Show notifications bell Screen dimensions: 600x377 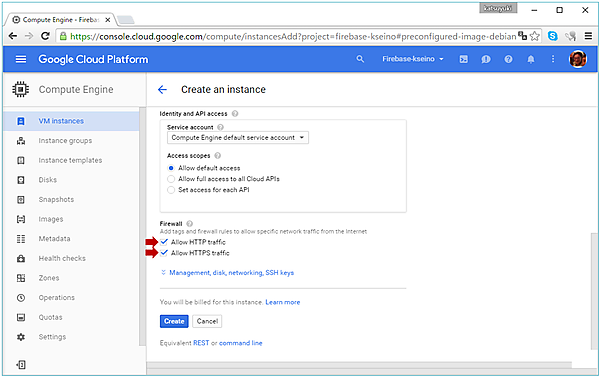(x=531, y=59)
